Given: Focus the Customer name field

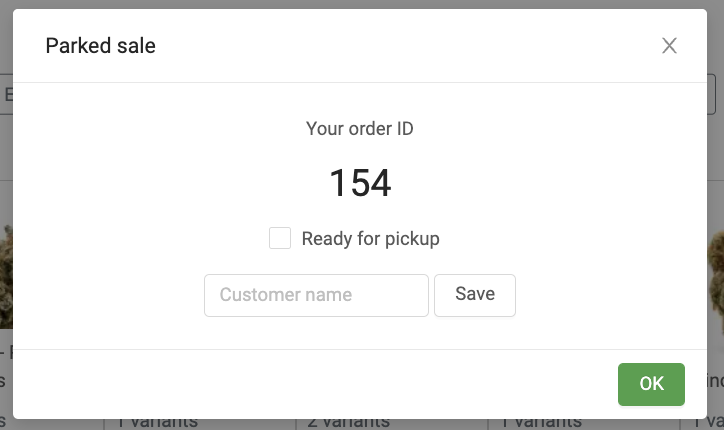Looking at the screenshot, I should (316, 295).
